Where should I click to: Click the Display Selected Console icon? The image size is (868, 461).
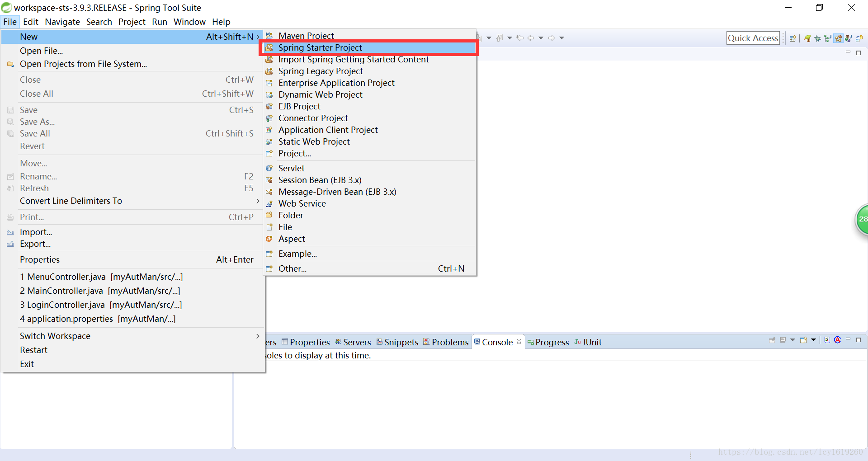pos(783,340)
